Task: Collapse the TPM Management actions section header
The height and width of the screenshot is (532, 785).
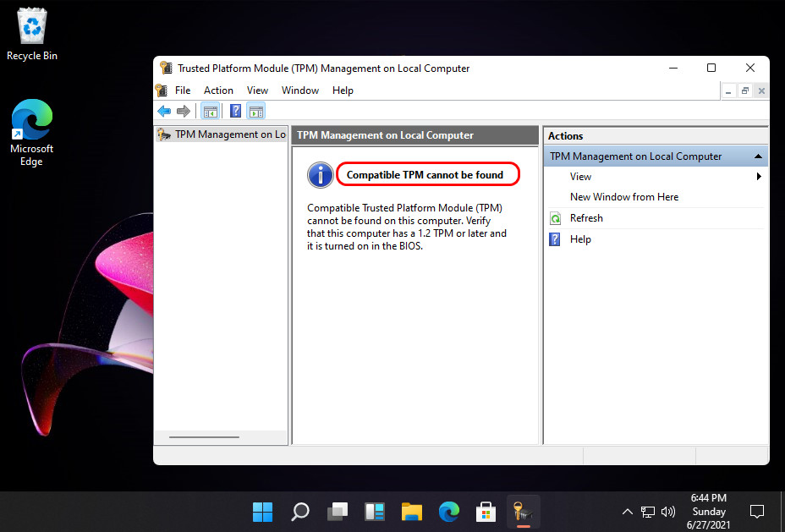Action: pyautogui.click(x=758, y=156)
